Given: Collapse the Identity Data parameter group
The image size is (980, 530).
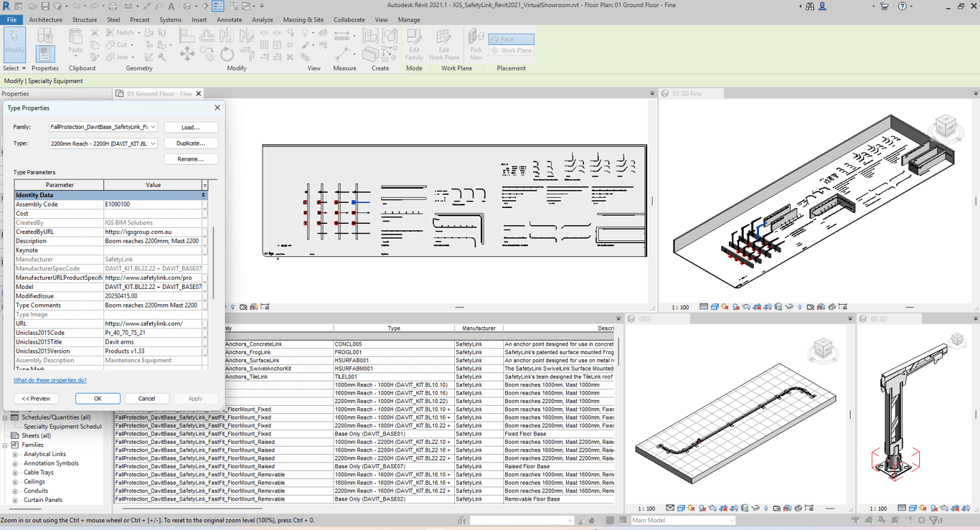Looking at the screenshot, I should (203, 195).
